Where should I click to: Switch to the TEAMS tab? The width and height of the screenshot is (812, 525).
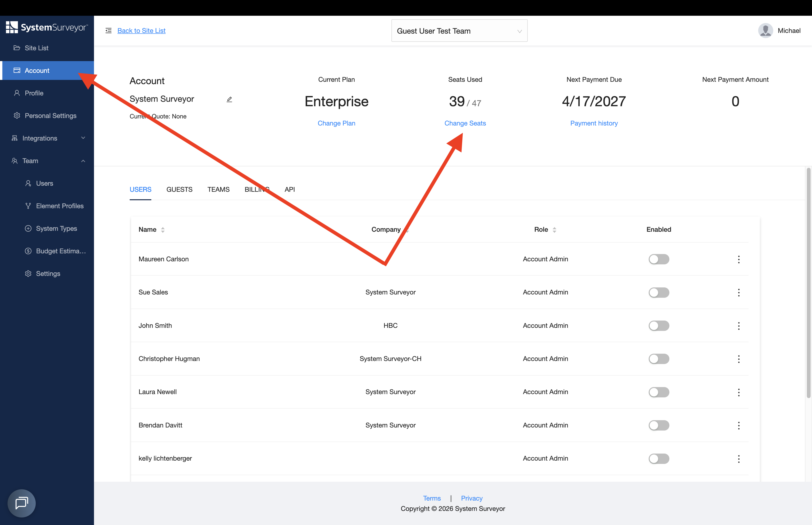point(219,189)
